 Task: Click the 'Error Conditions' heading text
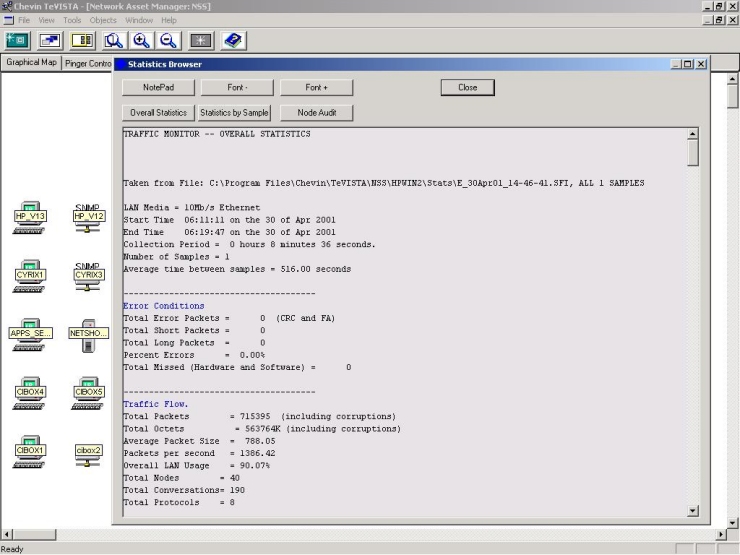coord(164,306)
